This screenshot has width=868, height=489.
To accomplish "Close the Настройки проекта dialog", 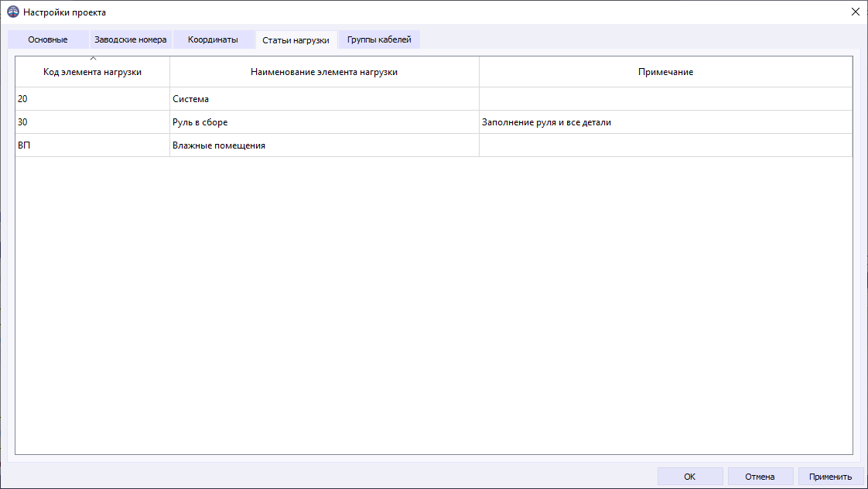I will pos(855,12).
